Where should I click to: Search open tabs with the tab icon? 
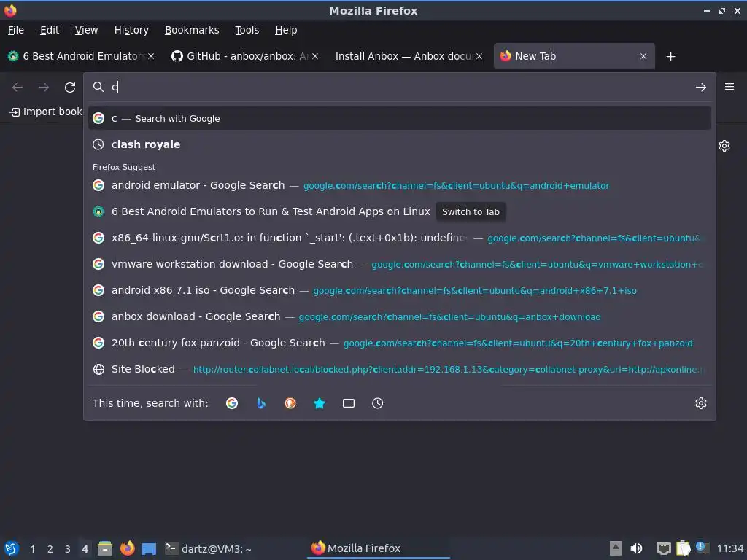(x=348, y=403)
